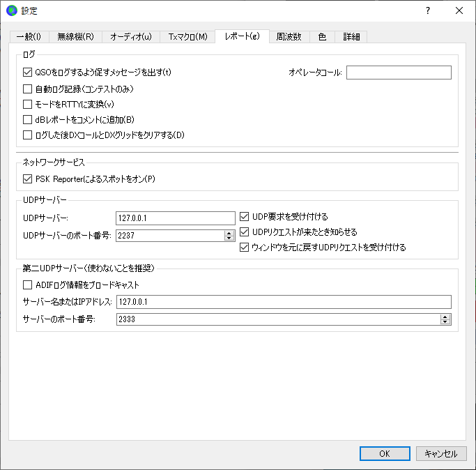This screenshot has width=476, height=470.
Task: Enable dBレポートをコメントに追加 checkbox
Action: pos(27,119)
